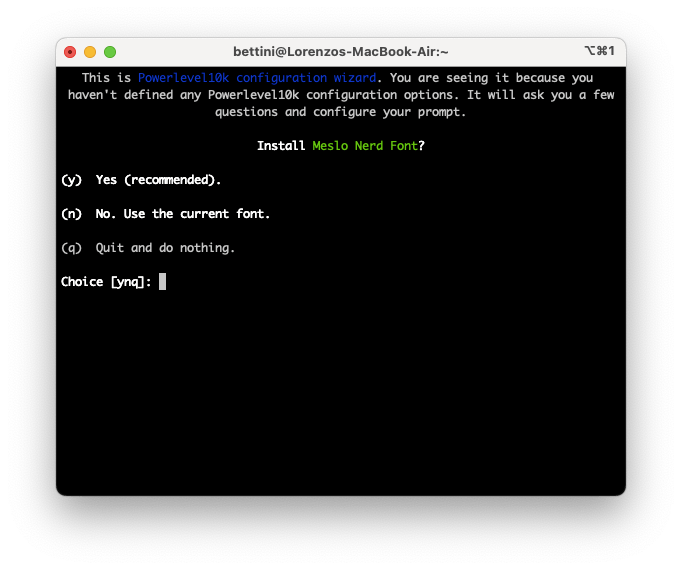
Task: Click the blue Powerlevel10k configuration wizard text
Action: point(257,78)
